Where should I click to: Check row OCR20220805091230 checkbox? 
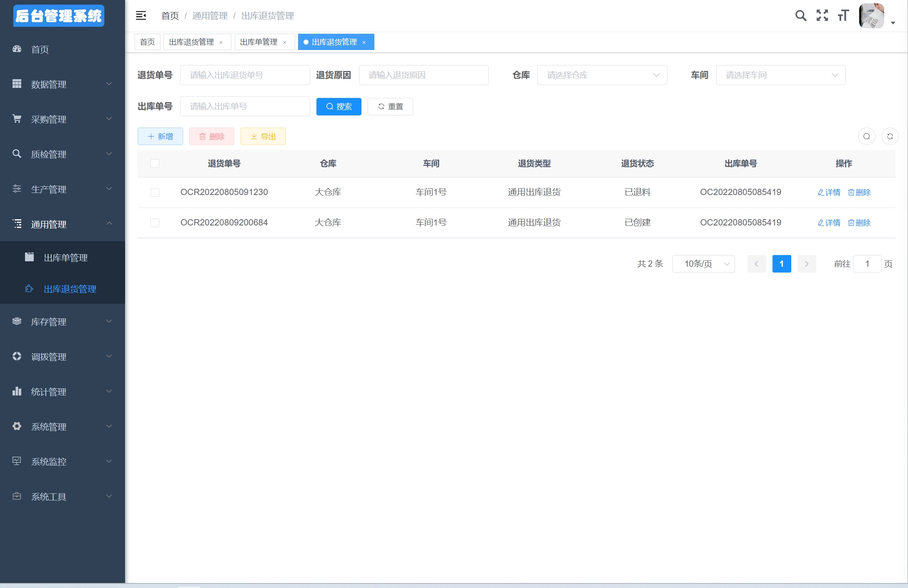tap(155, 192)
